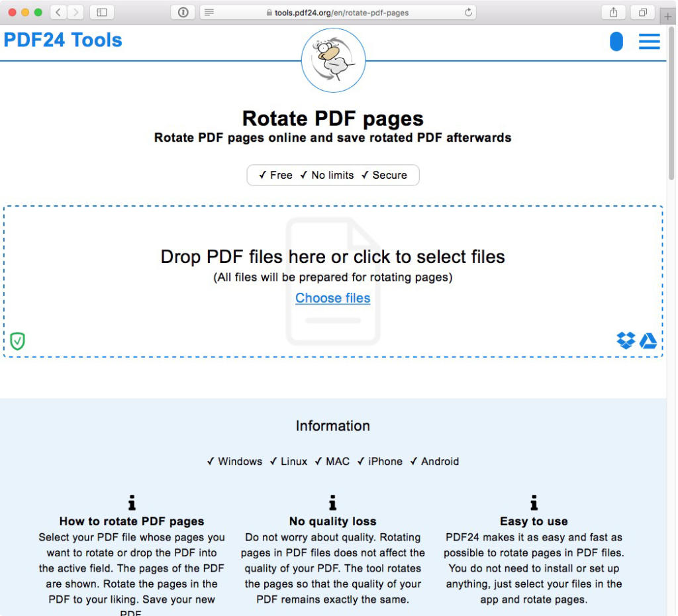Click the page vertical scrollbar

(x=671, y=104)
